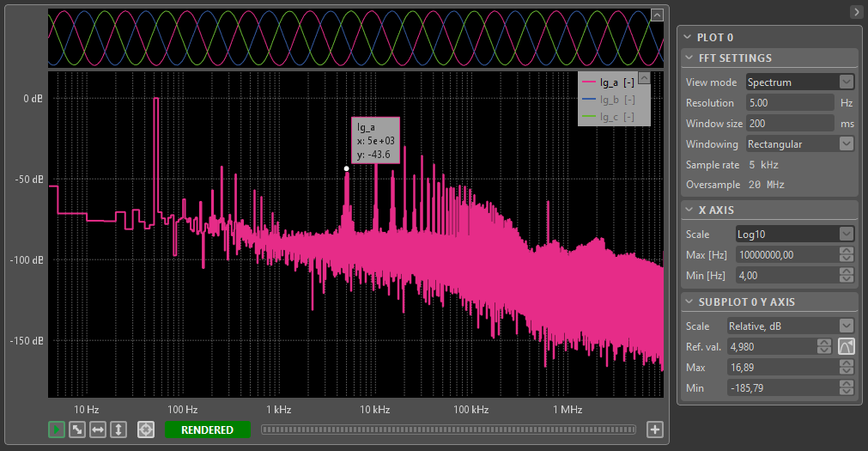The height and width of the screenshot is (451, 868).
Task: Click the horizontal timeline slider bar
Action: pyautogui.click(x=448, y=430)
